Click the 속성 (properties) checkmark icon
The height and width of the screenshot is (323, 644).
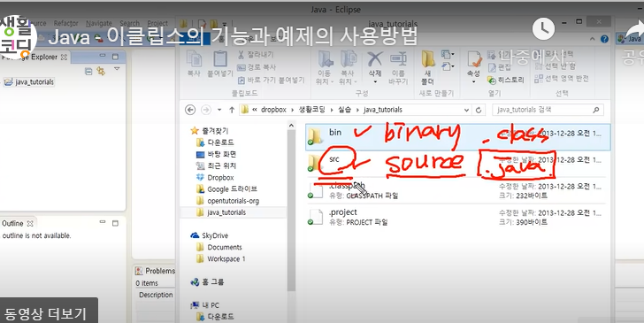click(x=473, y=59)
